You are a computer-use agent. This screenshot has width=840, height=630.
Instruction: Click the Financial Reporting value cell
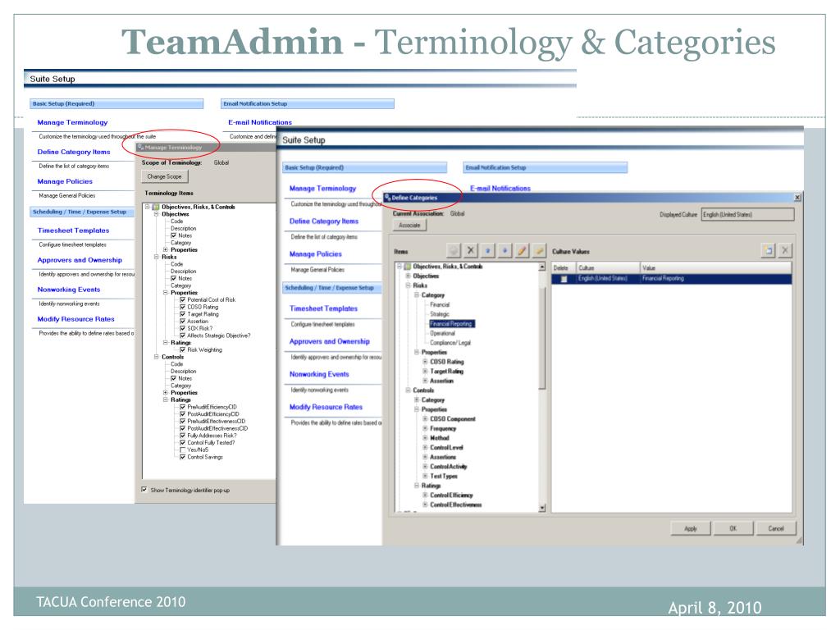715,279
